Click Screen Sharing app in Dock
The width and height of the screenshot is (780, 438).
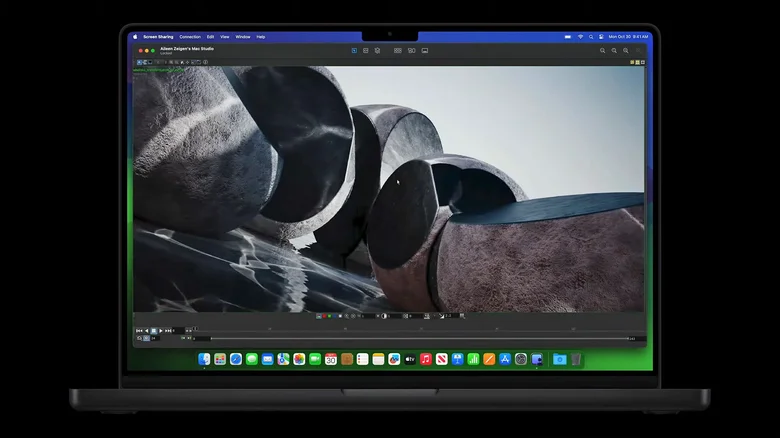click(537, 359)
